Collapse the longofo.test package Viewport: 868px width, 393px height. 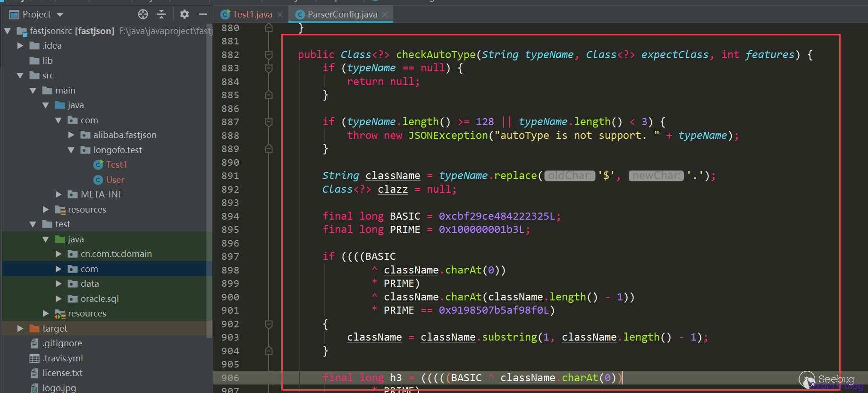71,150
